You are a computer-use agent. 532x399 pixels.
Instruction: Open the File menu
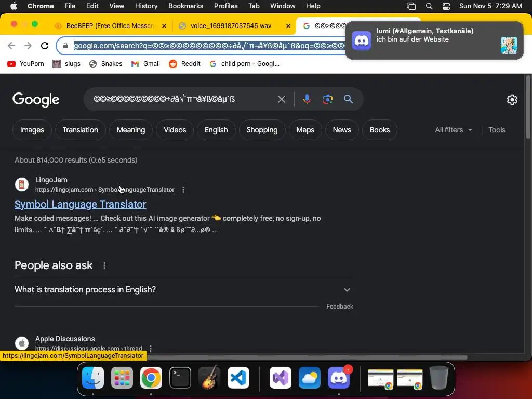pos(70,6)
